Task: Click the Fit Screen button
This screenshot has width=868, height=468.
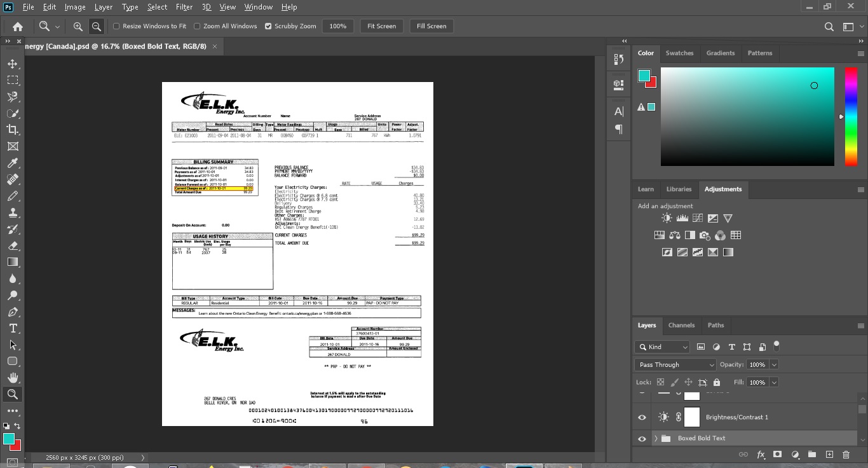Action: [x=381, y=26]
